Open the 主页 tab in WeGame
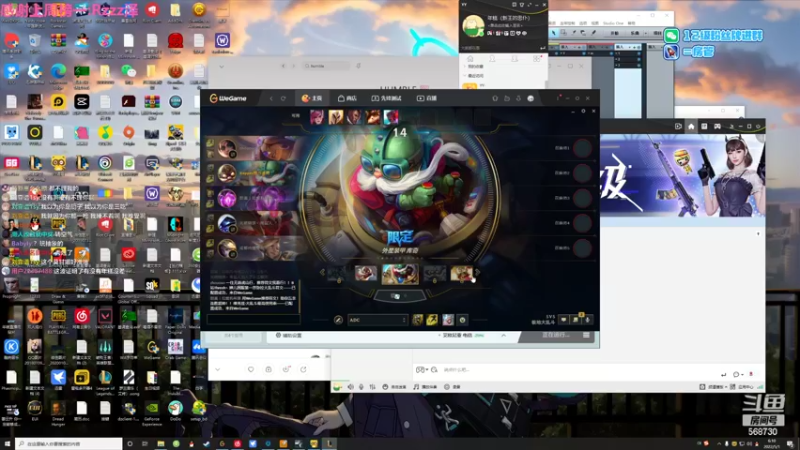The height and width of the screenshot is (450, 800). click(312, 98)
